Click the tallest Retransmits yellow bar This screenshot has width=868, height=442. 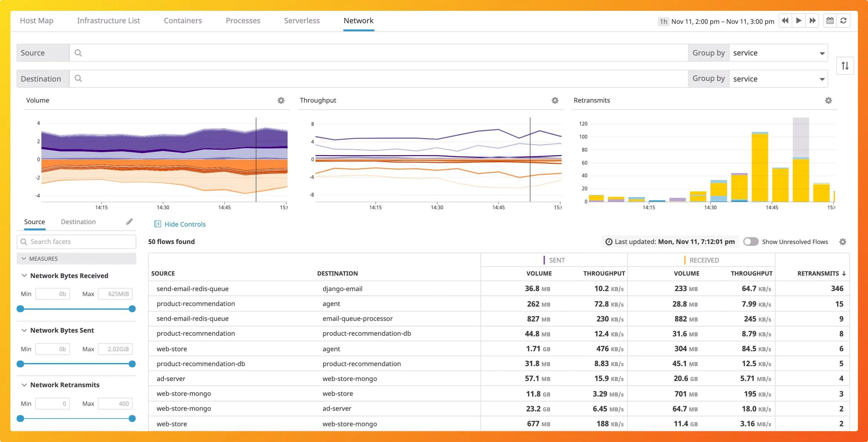tap(760, 168)
